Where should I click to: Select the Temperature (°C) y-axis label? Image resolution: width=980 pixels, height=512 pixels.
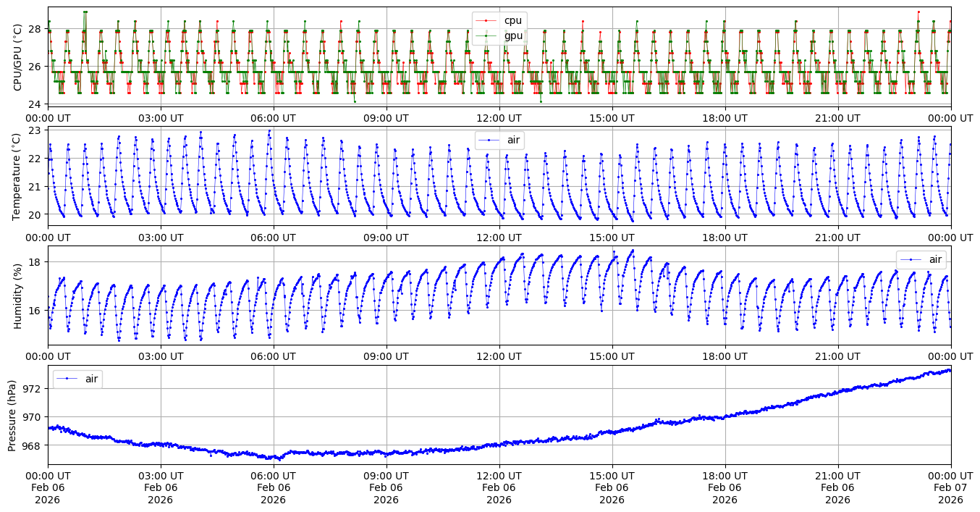[18, 176]
